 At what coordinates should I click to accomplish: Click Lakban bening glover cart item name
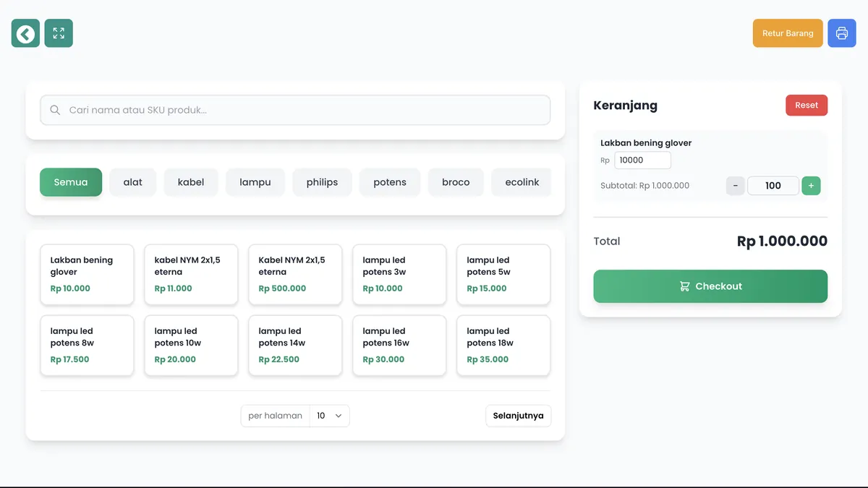click(646, 143)
